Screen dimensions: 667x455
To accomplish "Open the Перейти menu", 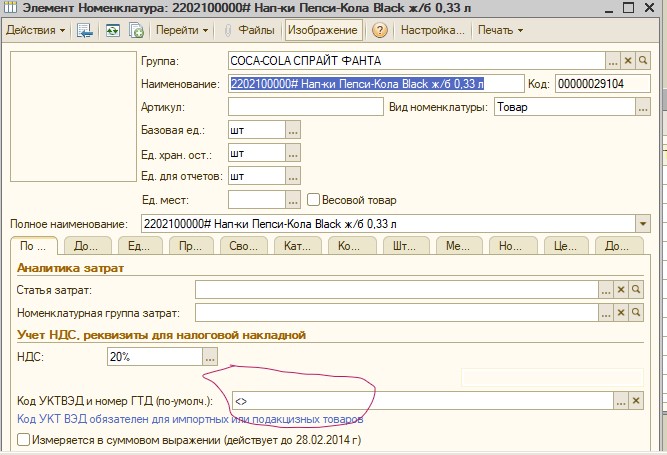I will click(182, 30).
